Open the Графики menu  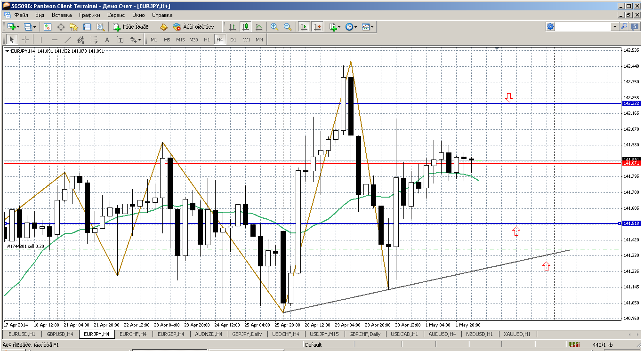pos(89,15)
